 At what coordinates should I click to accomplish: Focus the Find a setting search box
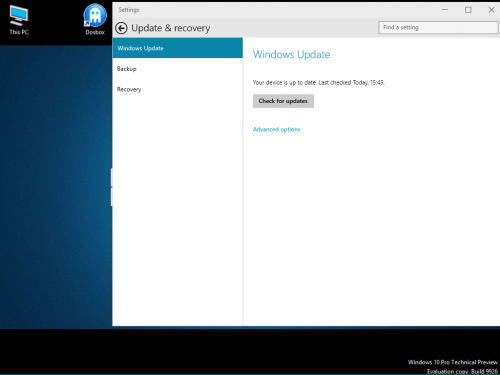[438, 27]
